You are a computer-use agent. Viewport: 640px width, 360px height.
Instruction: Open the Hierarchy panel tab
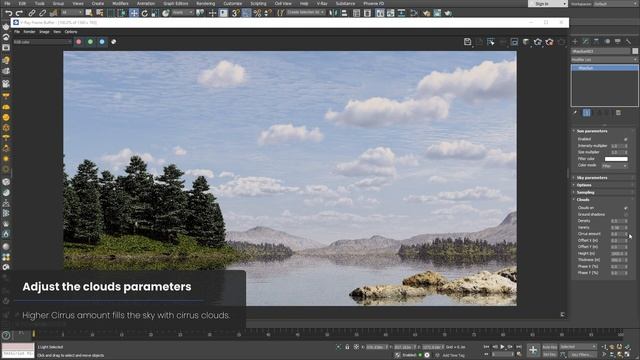pos(596,42)
